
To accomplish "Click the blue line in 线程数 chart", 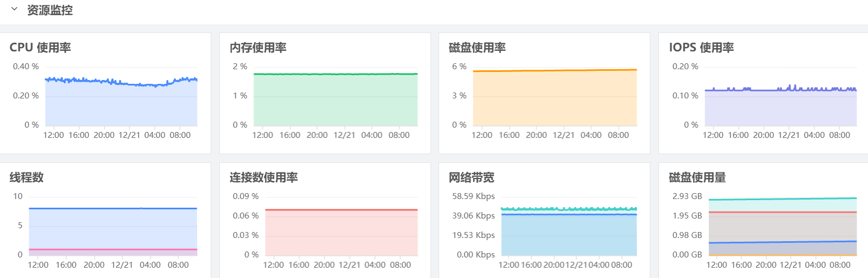I will [x=113, y=208].
